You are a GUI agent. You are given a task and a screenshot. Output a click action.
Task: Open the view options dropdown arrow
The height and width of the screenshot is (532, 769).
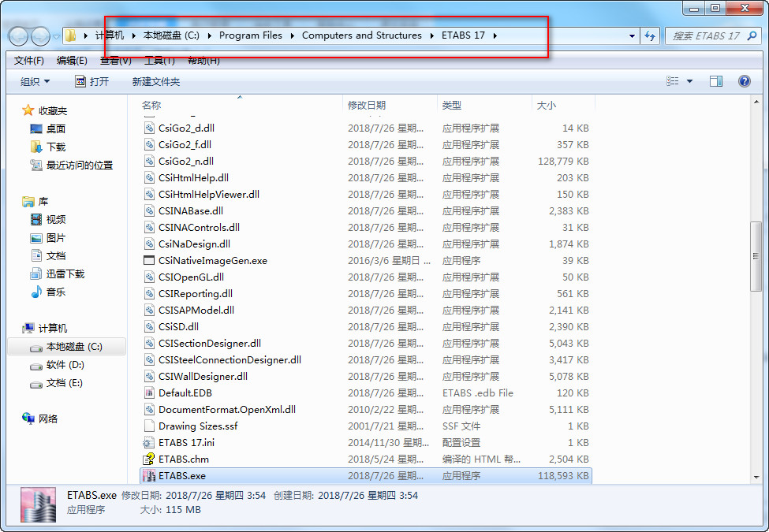coord(689,81)
